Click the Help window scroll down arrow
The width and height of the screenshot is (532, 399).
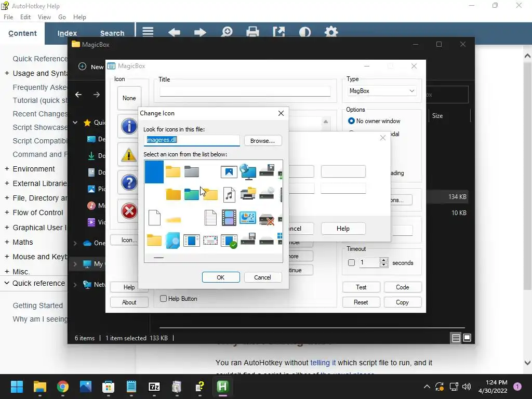pos(527,362)
